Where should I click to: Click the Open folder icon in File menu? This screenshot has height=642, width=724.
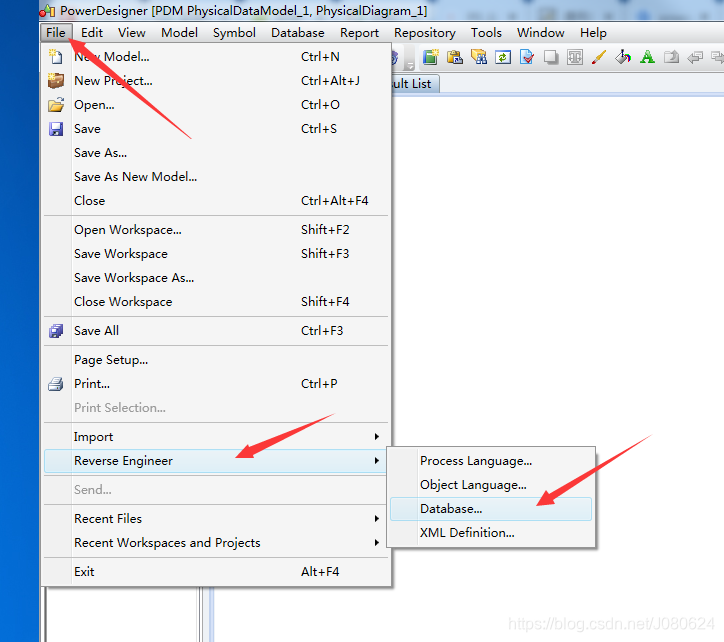click(56, 105)
